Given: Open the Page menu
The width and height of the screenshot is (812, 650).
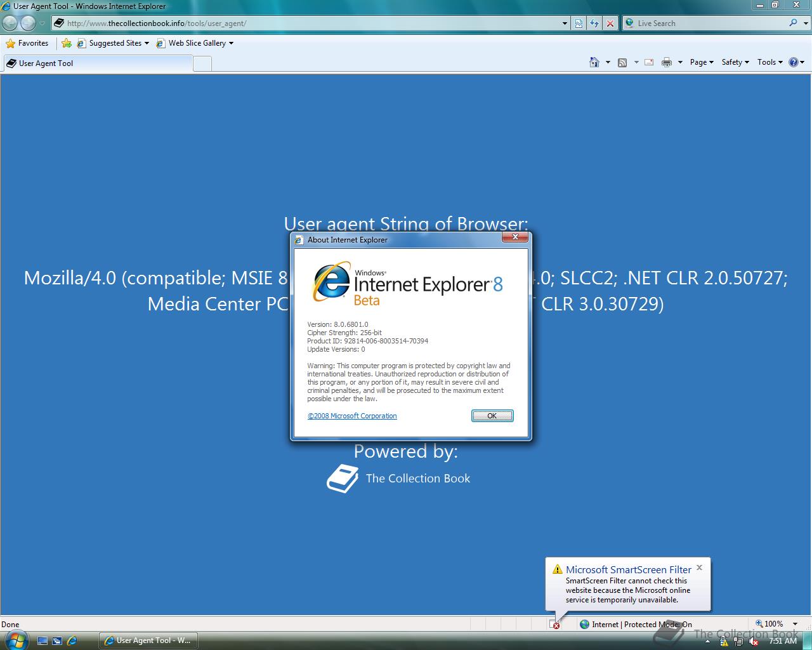Looking at the screenshot, I should pyautogui.click(x=702, y=62).
